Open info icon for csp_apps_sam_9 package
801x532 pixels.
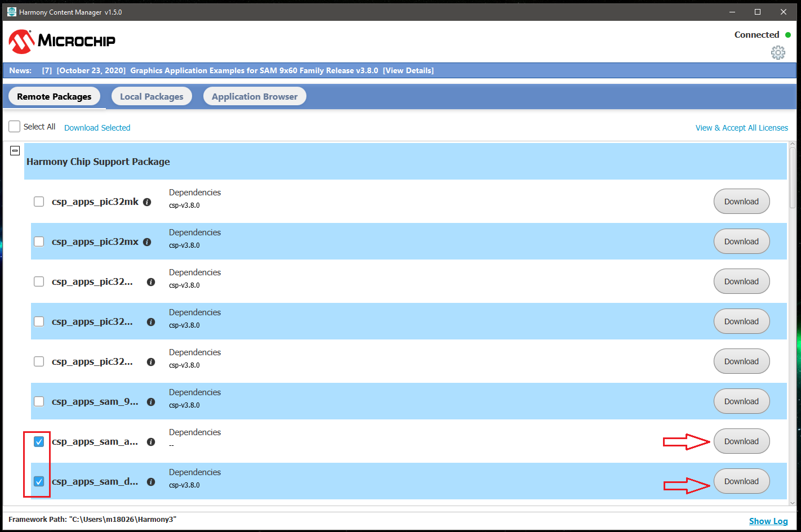pos(151,402)
